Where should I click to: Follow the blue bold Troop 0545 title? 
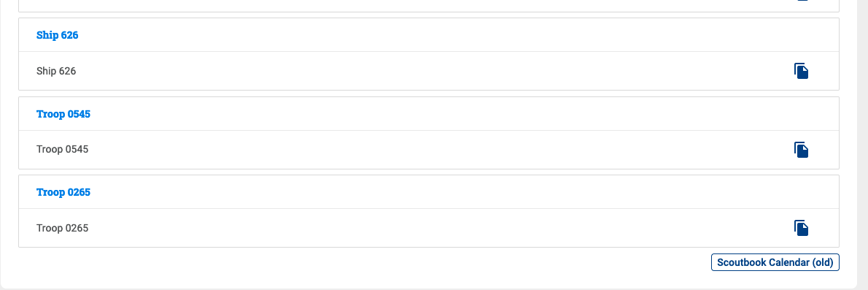click(63, 114)
